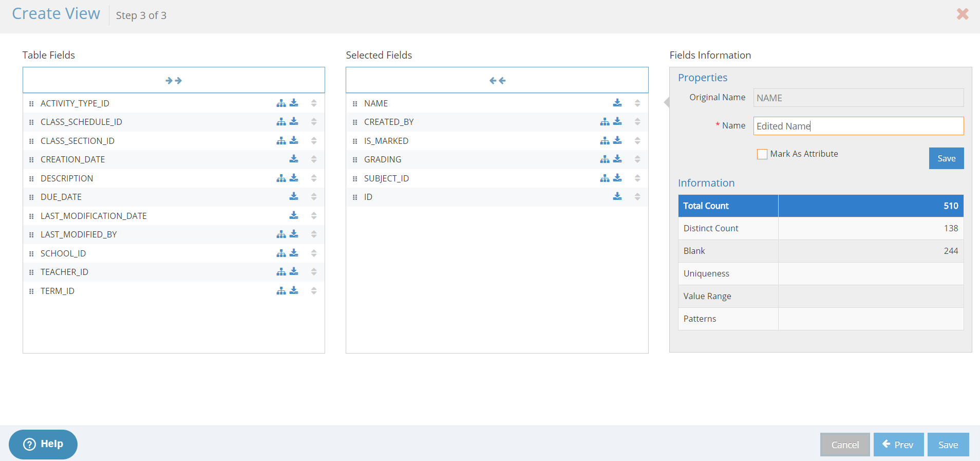The height and width of the screenshot is (461, 980).
Task: Click the hierarchy icon for CLASS_SCHEDULE_ID
Action: pyautogui.click(x=281, y=122)
